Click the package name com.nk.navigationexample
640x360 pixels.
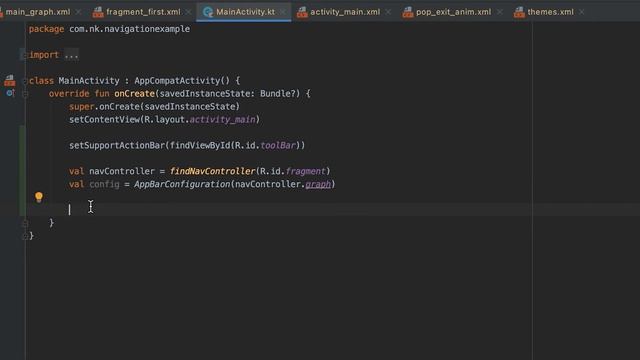129,29
